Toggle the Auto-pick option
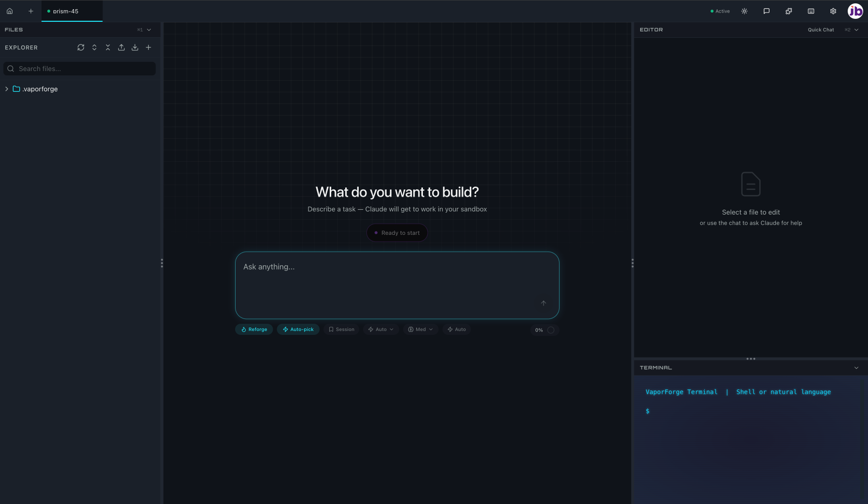This screenshot has height=504, width=868. pyautogui.click(x=298, y=329)
